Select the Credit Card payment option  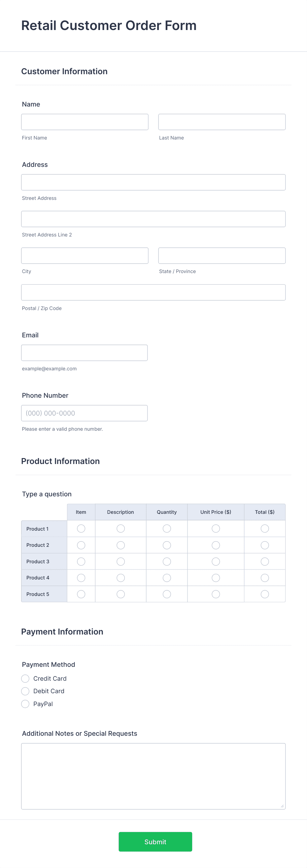(x=25, y=678)
